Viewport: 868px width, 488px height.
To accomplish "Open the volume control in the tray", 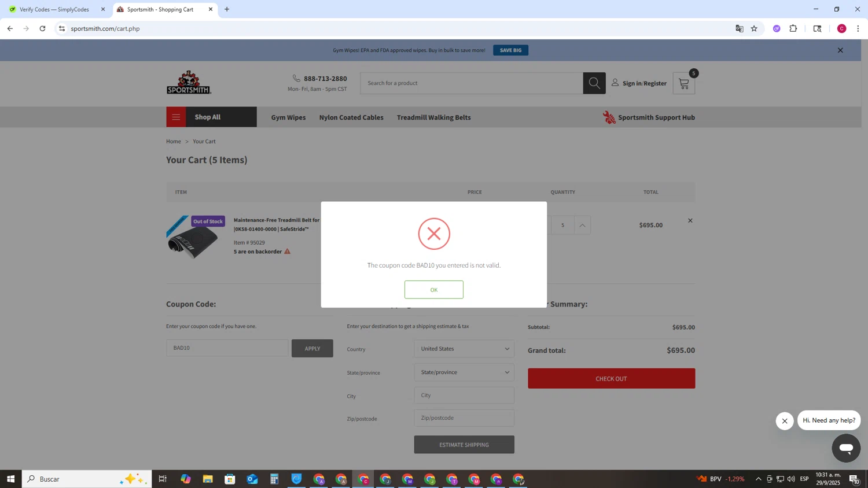I will click(791, 479).
